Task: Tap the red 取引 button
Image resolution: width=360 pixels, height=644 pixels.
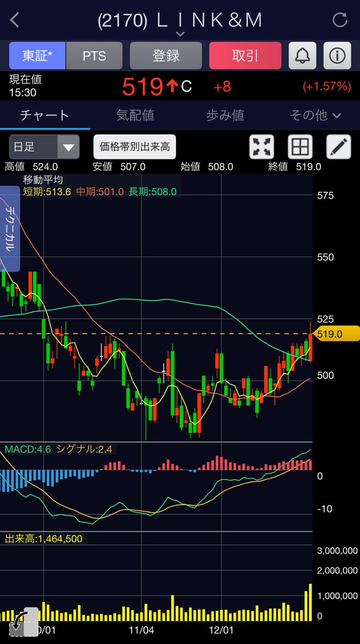Action: pyautogui.click(x=245, y=56)
